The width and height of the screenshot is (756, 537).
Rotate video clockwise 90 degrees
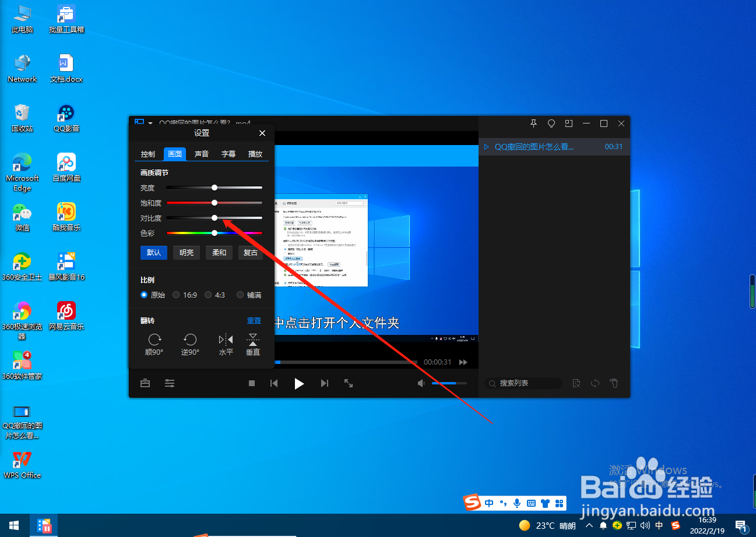154,345
